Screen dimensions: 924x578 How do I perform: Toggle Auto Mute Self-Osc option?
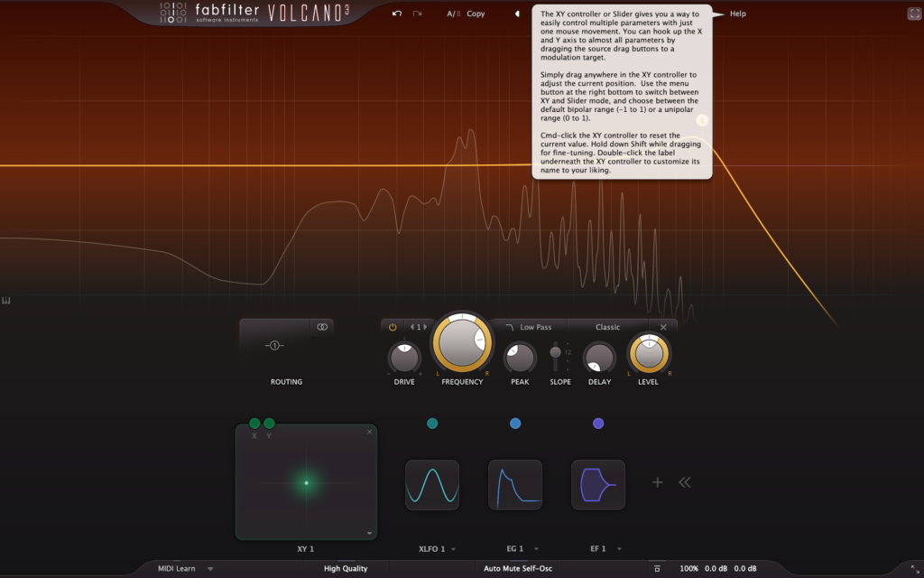[517, 569]
